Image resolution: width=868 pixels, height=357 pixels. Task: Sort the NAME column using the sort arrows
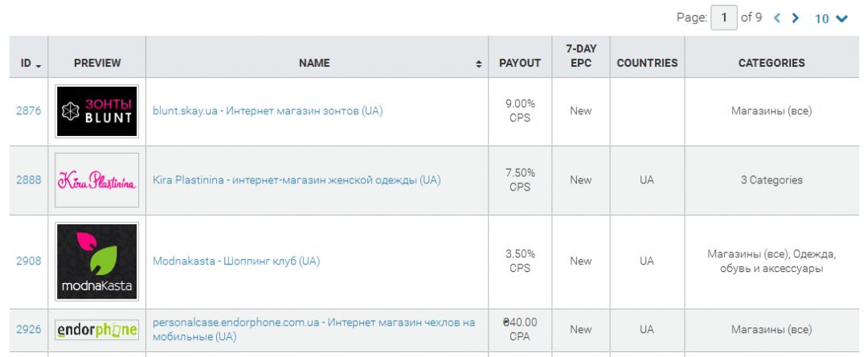click(479, 64)
